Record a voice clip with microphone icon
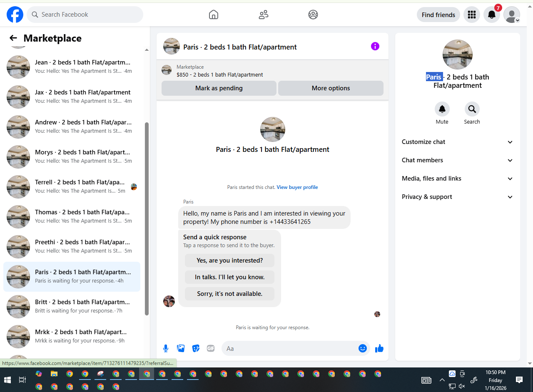533x392 pixels. tap(166, 348)
